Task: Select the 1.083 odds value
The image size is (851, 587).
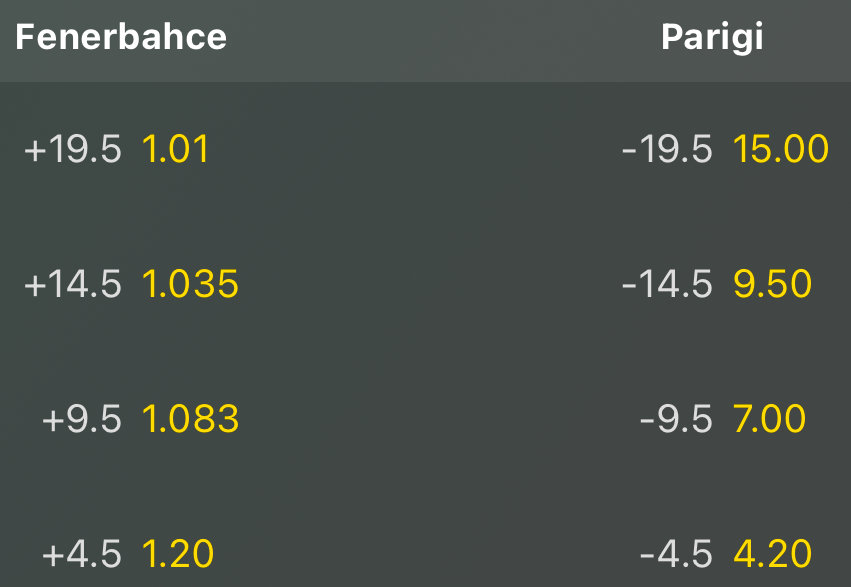Action: [x=190, y=419]
